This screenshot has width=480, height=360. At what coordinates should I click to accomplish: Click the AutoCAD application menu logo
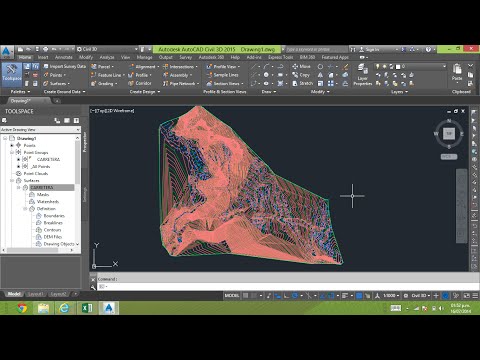pos(6,52)
